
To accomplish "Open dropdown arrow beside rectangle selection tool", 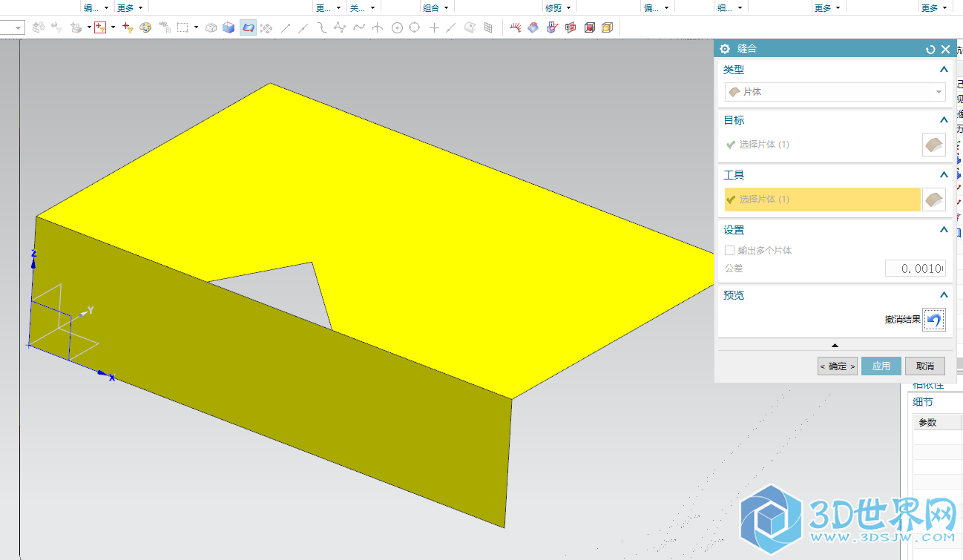I will [197, 27].
